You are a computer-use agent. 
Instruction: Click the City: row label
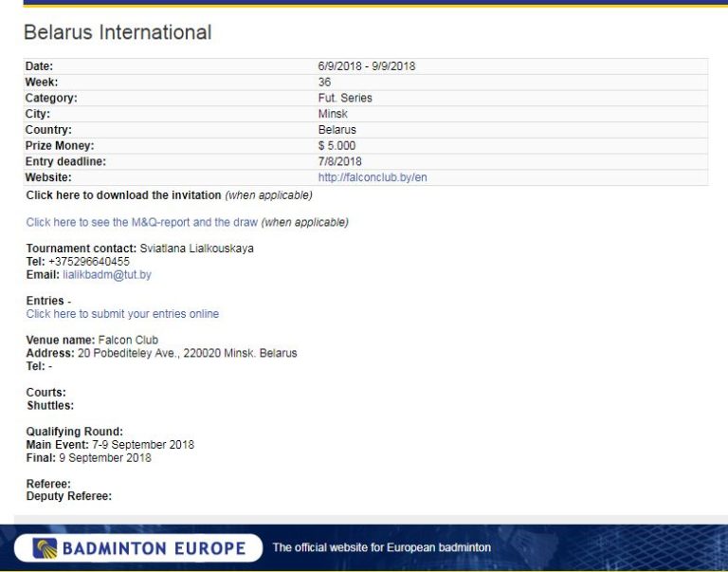pyautogui.click(x=38, y=114)
